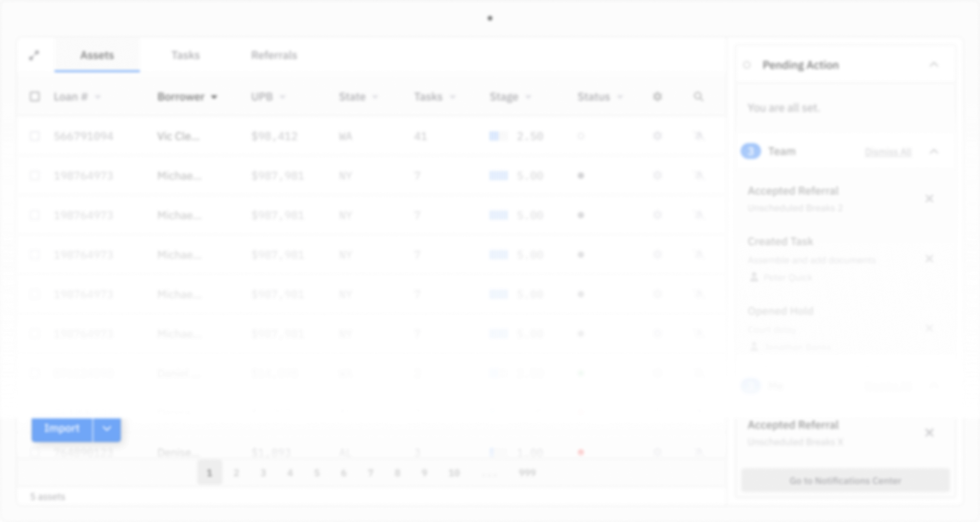Open the Import button dropdown arrow

(x=107, y=429)
